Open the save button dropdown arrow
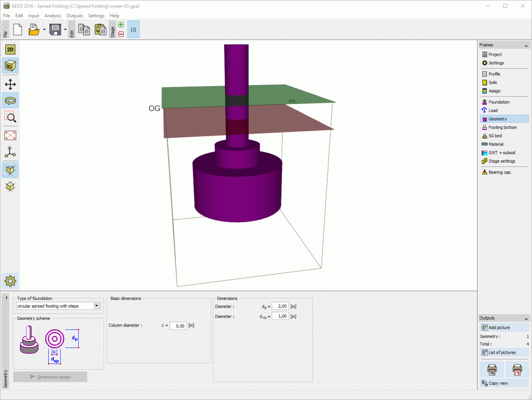 [65, 29]
